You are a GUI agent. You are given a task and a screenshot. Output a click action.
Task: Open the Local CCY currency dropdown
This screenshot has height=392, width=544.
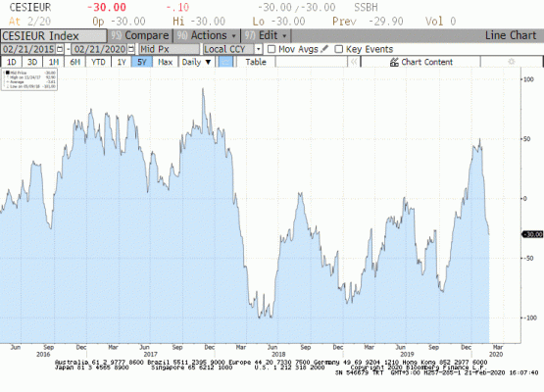pos(232,49)
